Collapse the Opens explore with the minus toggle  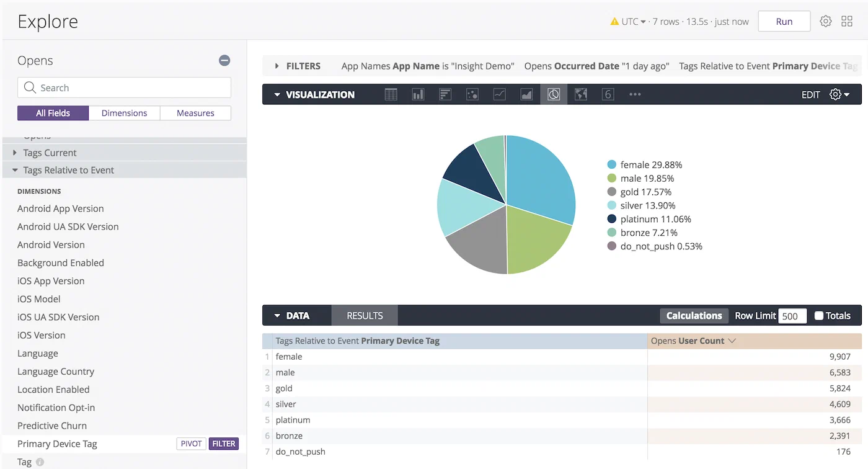pos(224,60)
